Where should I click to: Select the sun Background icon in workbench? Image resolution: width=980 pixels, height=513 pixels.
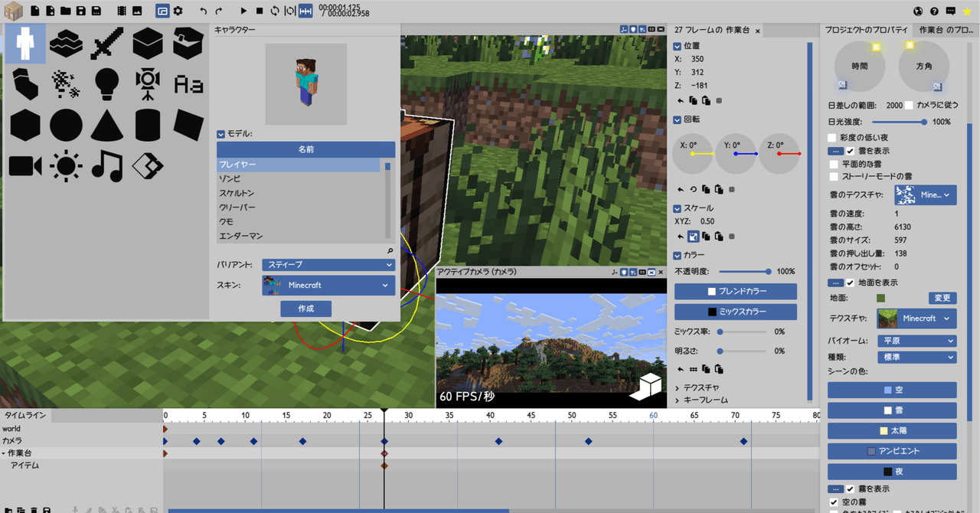[66, 165]
